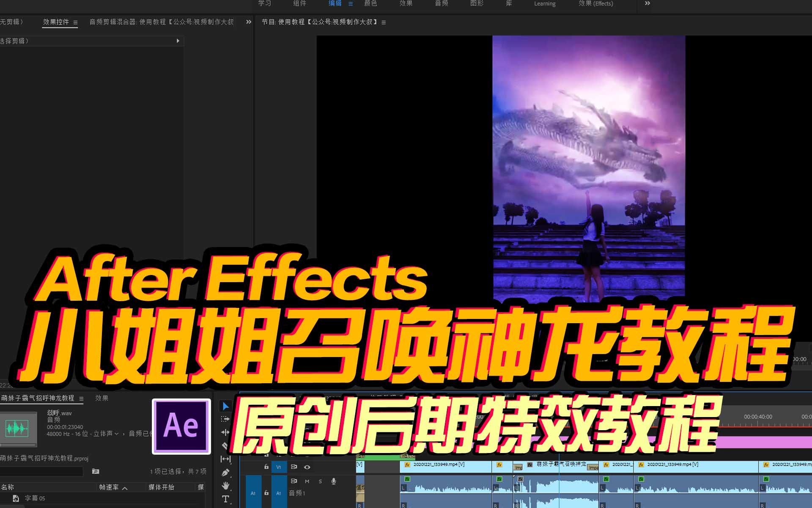Image resolution: width=812 pixels, height=508 pixels.
Task: Select the Slip tool
Action: 225,459
